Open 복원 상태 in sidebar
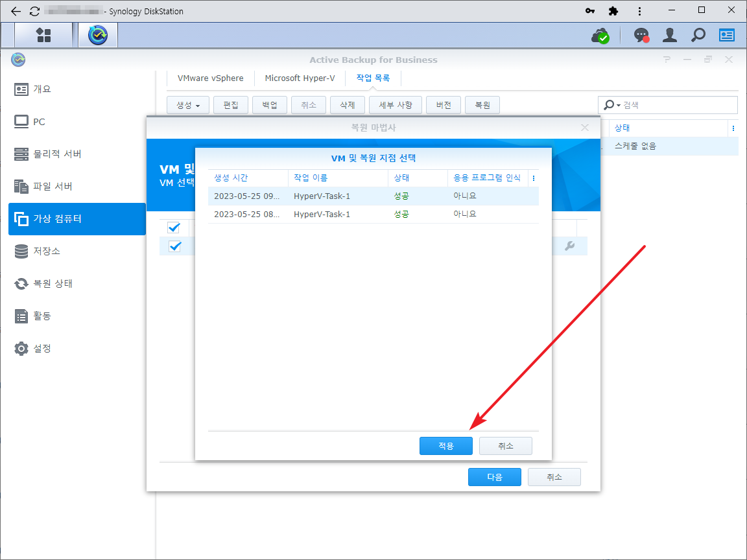Viewport: 747px width, 560px height. coord(77,283)
